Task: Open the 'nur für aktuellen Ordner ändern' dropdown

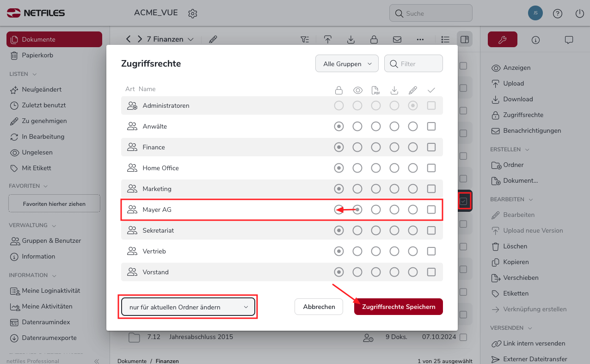Action: (x=188, y=307)
